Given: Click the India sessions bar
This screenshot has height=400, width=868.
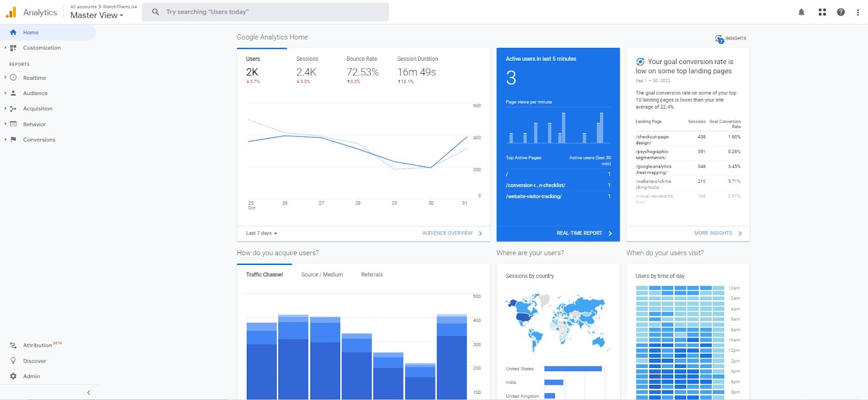Looking at the screenshot, I should point(554,383).
